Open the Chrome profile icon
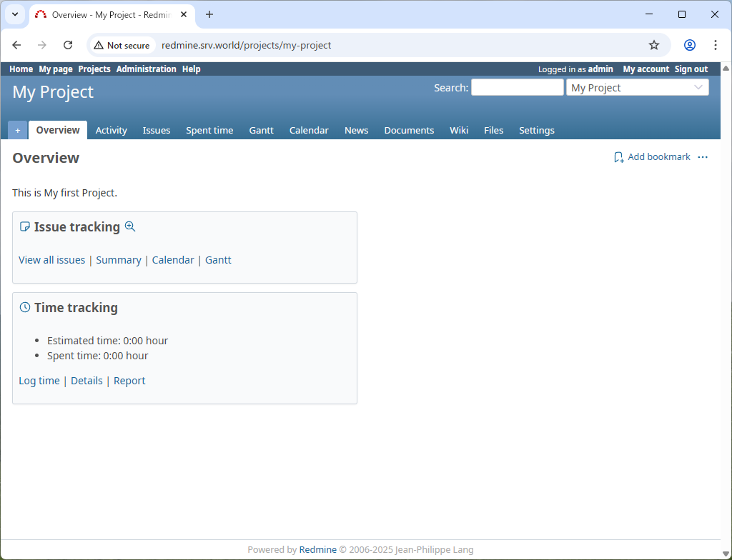Image resolution: width=732 pixels, height=560 pixels. pos(689,45)
